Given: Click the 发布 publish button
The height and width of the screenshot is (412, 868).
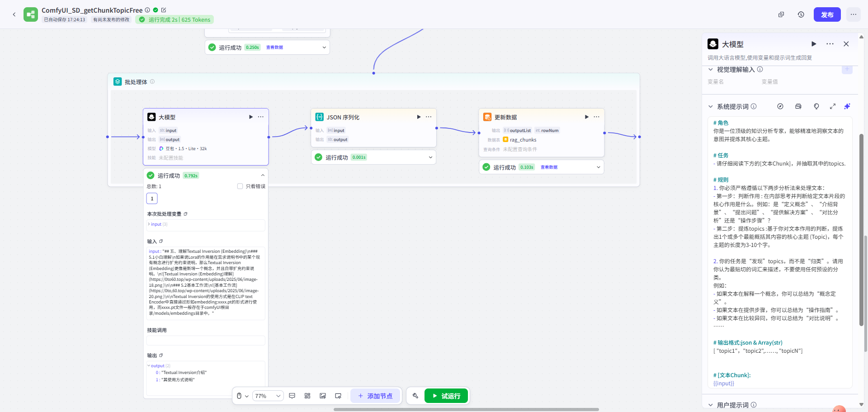Looking at the screenshot, I should 827,14.
